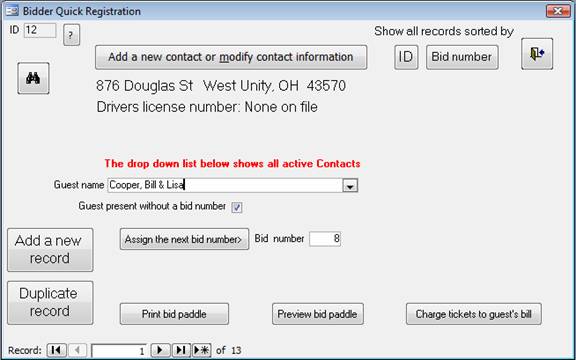This screenshot has width=576, height=360.
Task: Open Preview bid paddle
Action: tap(318, 314)
